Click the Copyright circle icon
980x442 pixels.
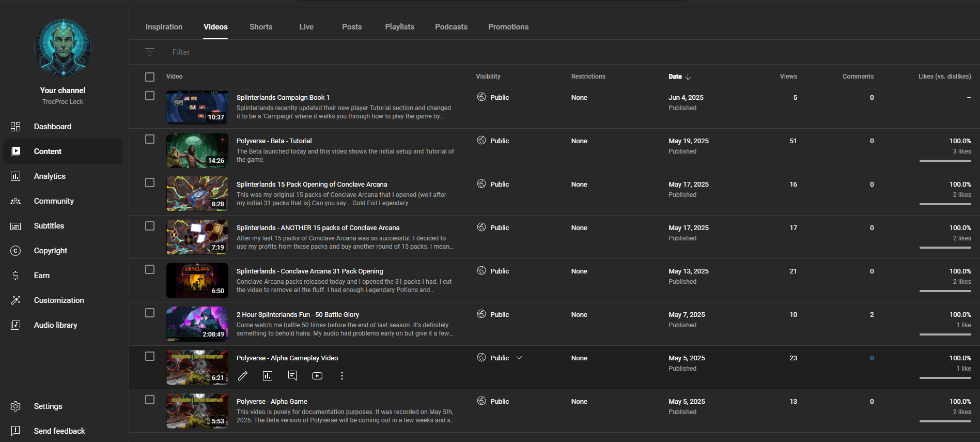tap(15, 251)
